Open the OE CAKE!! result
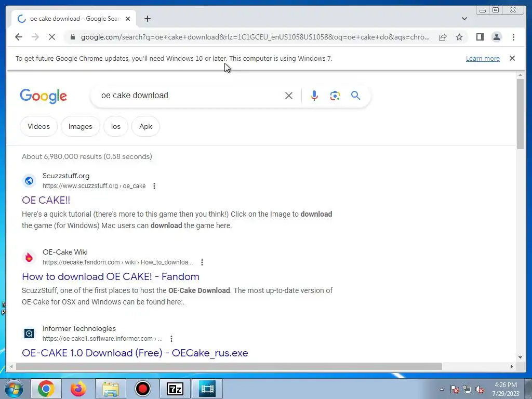 click(x=46, y=200)
